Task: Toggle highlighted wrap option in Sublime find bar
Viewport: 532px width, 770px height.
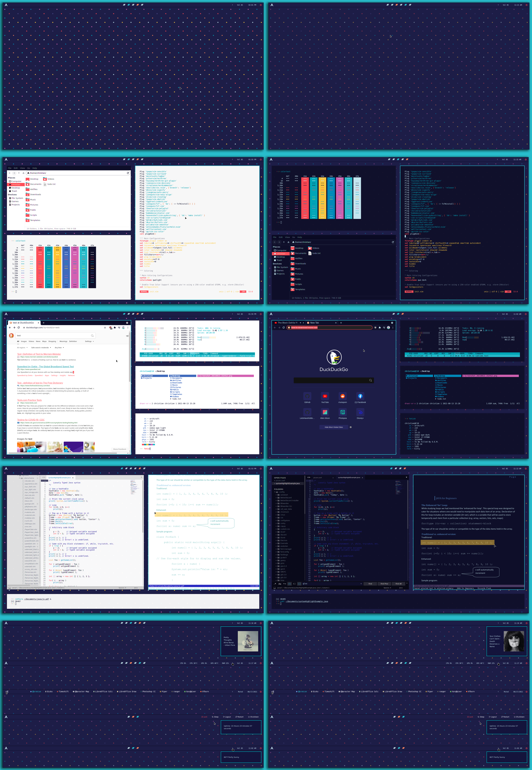Action: (x=290, y=584)
